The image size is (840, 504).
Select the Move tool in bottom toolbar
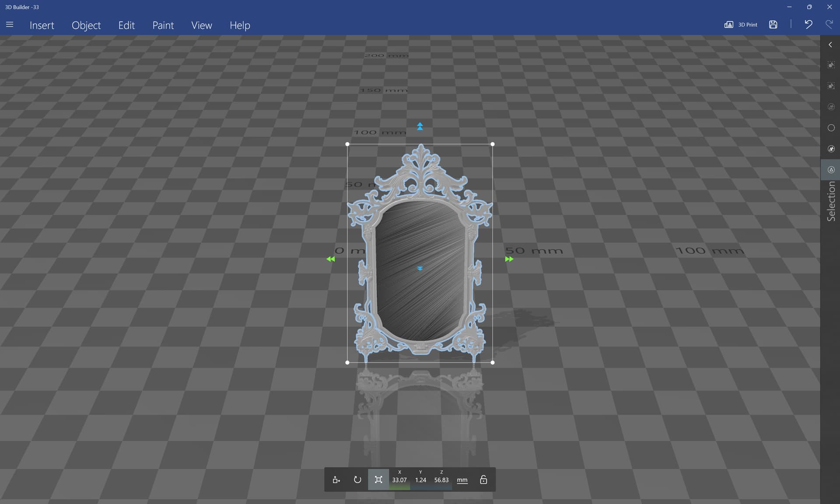click(336, 479)
